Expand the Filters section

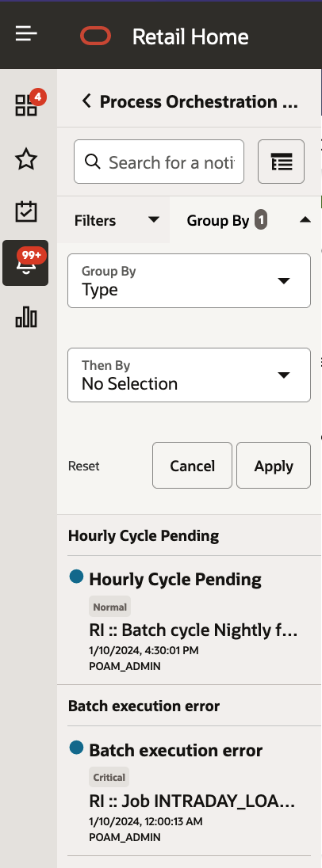(x=113, y=220)
